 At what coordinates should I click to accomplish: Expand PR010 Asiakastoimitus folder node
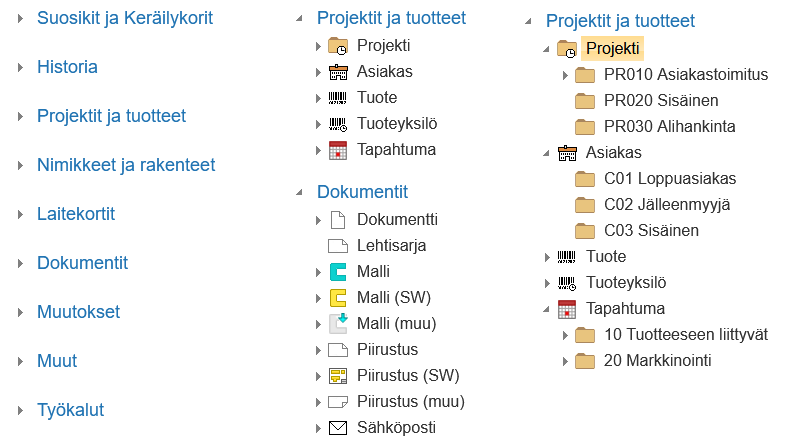pos(565,76)
